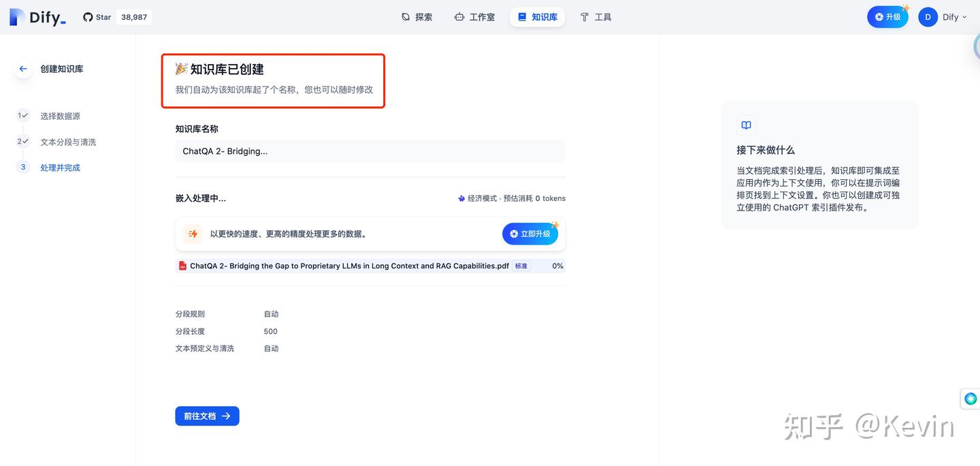980x466 pixels.
Task: Expand the Dify account dropdown
Action: (955, 17)
